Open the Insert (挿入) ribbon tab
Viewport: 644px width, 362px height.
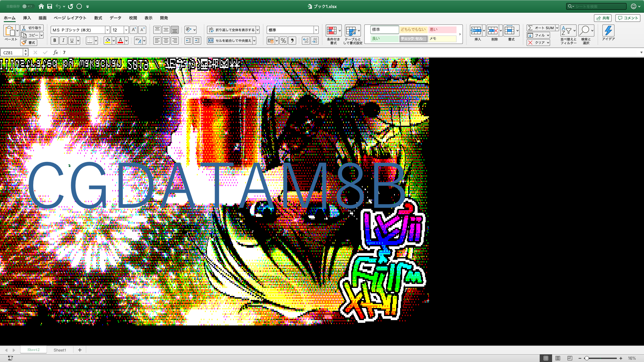point(27,18)
